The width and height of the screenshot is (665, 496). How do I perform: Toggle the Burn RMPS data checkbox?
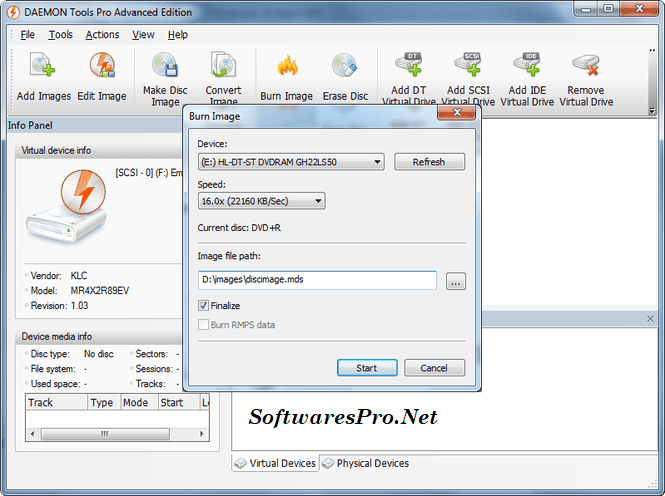tap(204, 325)
